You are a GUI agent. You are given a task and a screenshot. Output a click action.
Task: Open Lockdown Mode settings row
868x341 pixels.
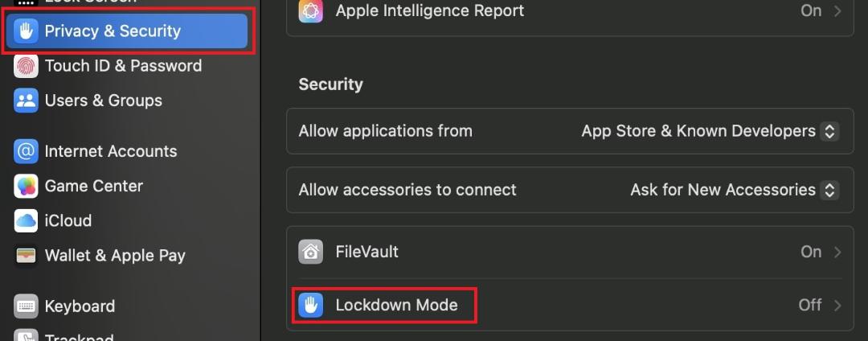[570, 305]
